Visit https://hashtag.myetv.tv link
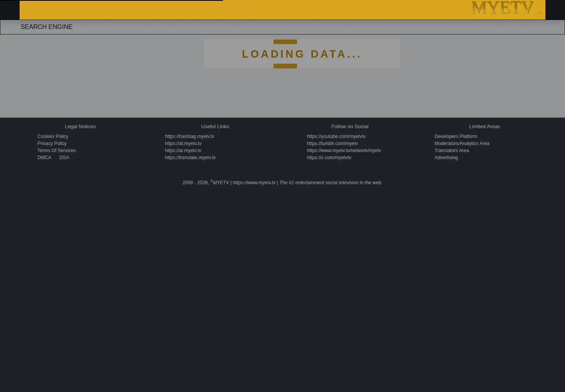 (x=190, y=136)
